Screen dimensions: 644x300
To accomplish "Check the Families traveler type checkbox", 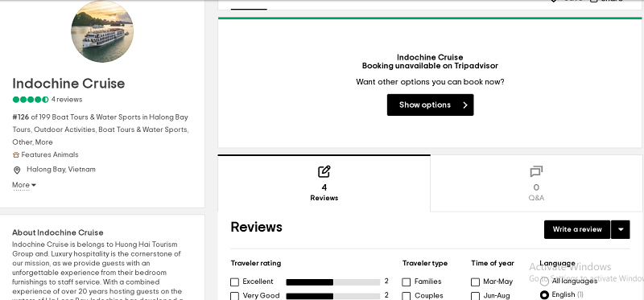I will (407, 282).
